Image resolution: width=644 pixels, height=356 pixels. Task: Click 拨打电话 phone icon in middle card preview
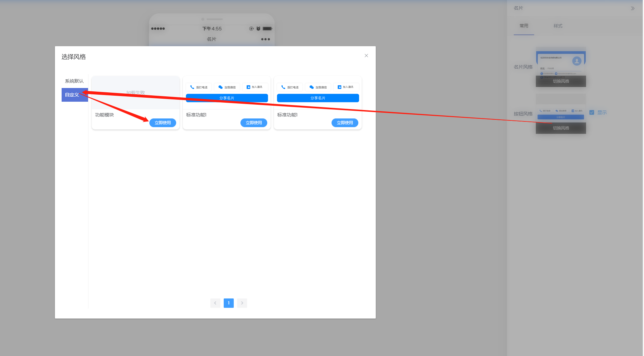pos(192,87)
